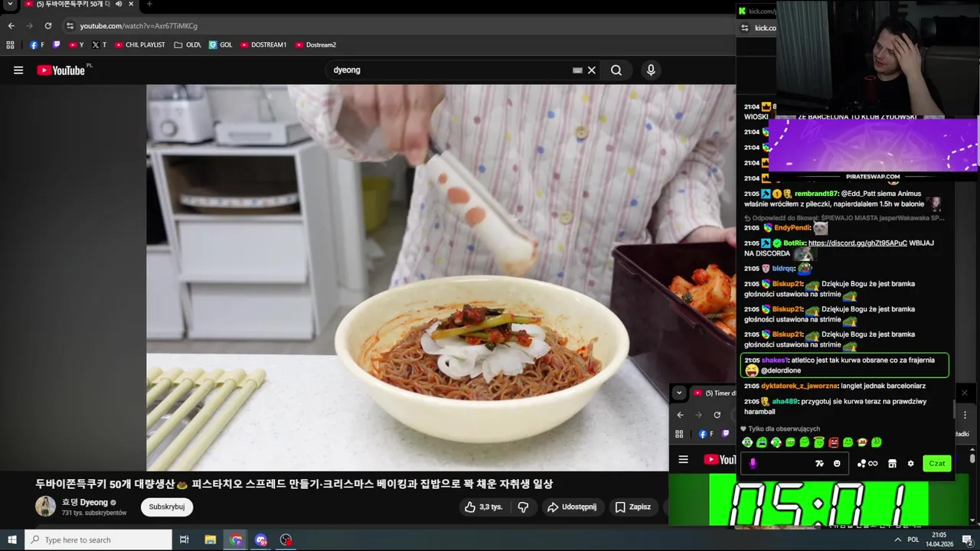Open the three-dot menu in Timer browser window
Image resolution: width=980 pixels, height=551 pixels.
[965, 415]
